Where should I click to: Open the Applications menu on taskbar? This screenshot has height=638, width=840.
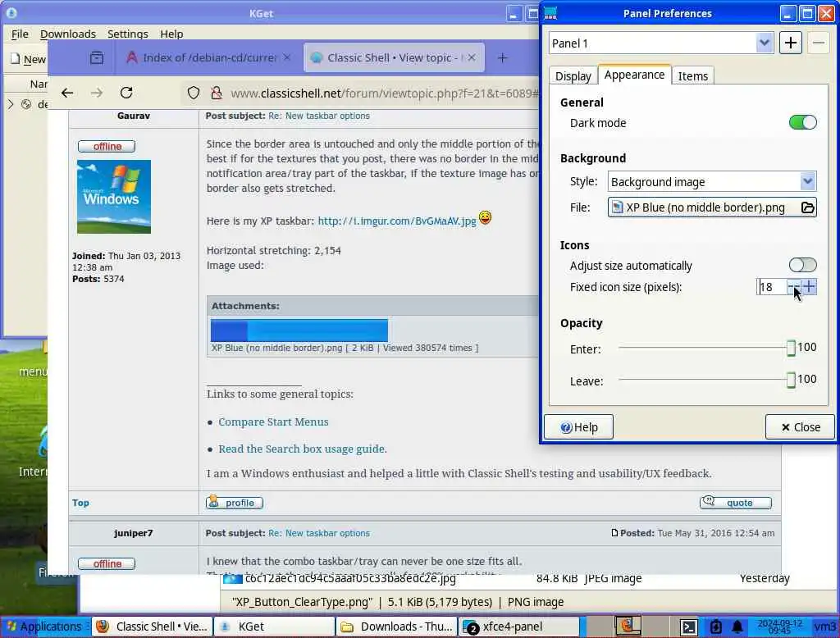click(45, 627)
